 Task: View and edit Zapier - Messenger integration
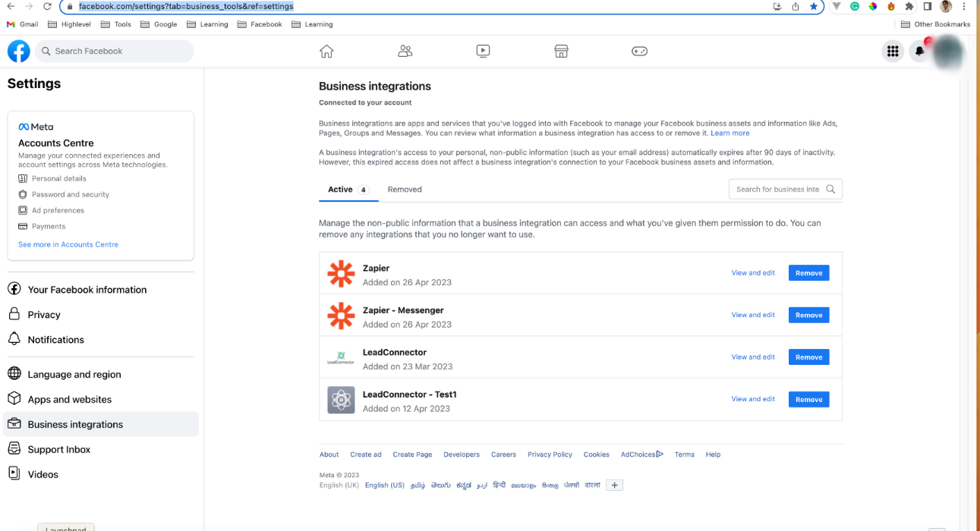[753, 315]
